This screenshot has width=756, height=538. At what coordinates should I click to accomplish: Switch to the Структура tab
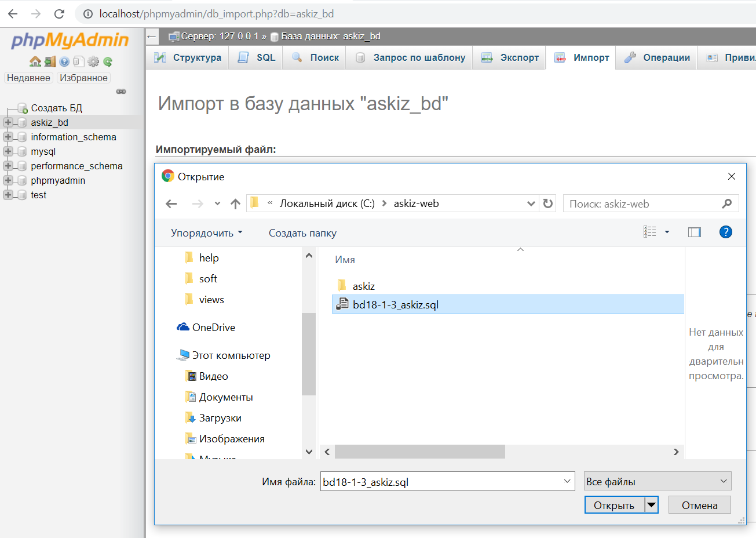(188, 57)
